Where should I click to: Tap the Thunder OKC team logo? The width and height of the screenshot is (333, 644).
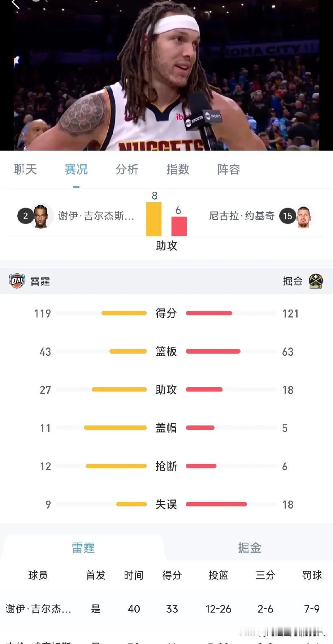[x=17, y=281]
